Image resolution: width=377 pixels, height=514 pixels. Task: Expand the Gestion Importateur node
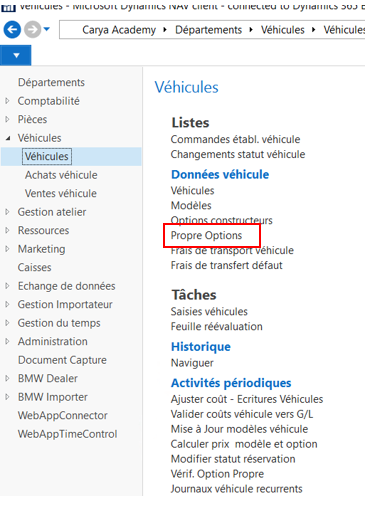(x=7, y=304)
